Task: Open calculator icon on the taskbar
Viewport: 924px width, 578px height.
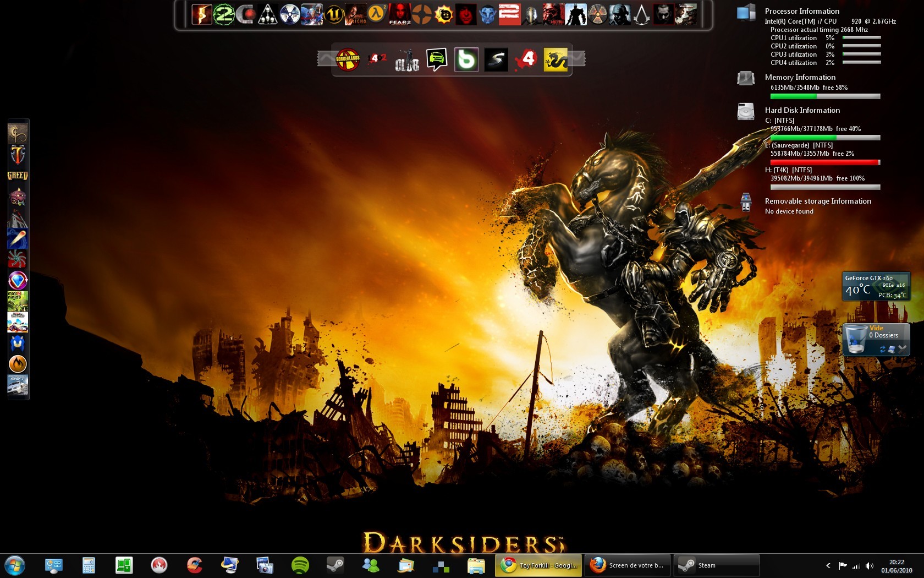Action: click(x=89, y=565)
